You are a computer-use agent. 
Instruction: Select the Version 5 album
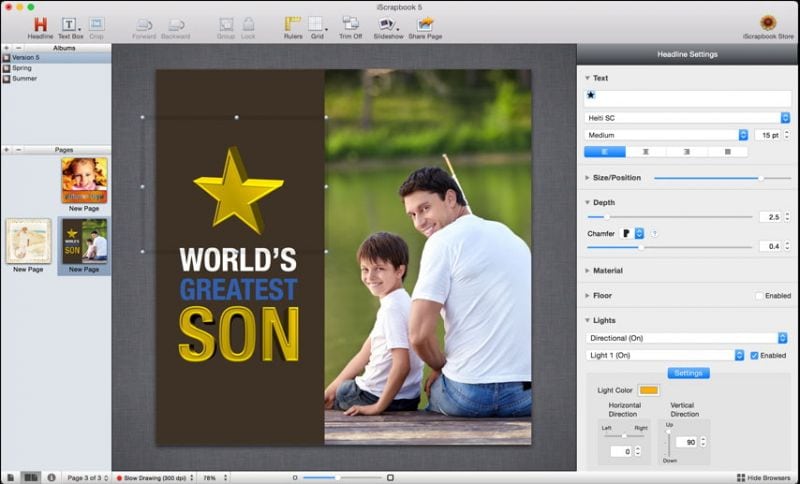click(x=56, y=58)
